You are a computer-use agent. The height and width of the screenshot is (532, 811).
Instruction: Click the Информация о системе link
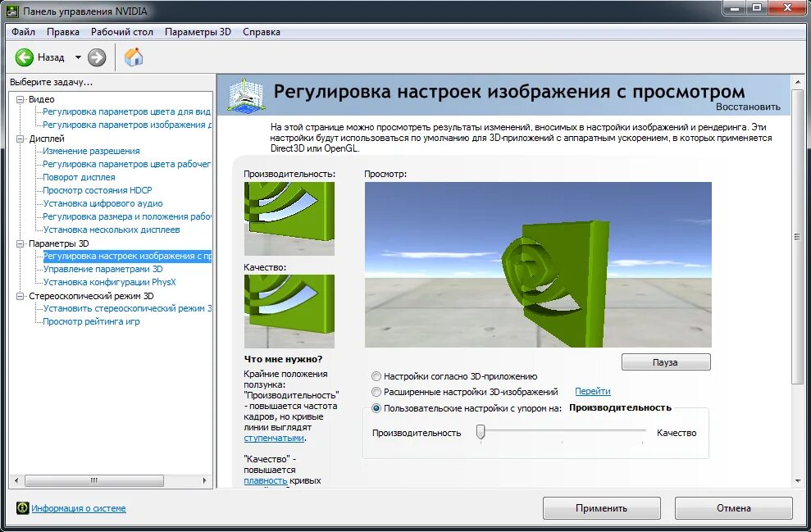click(79, 508)
